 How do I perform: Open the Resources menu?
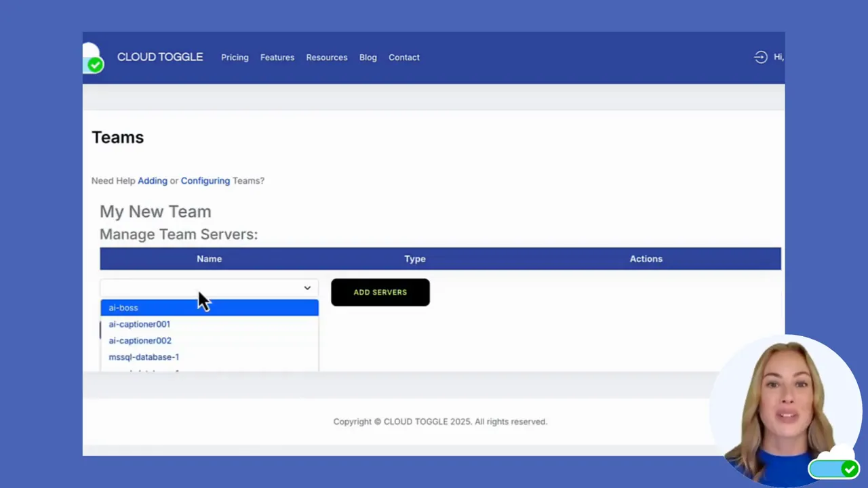pos(326,57)
